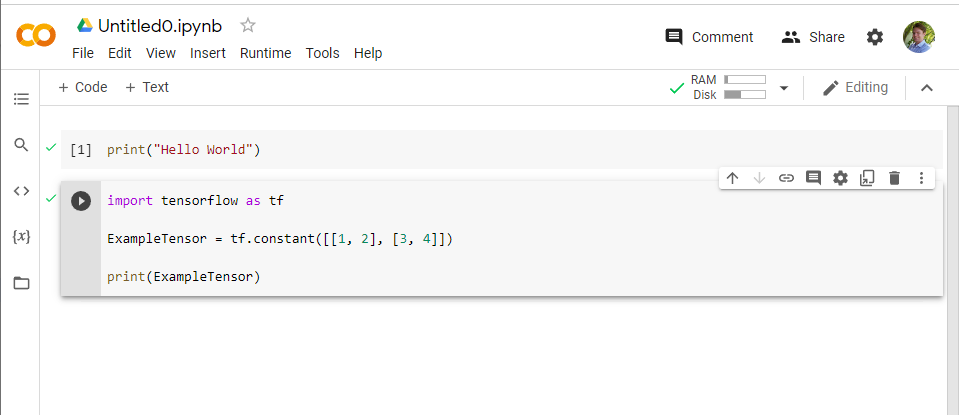Copy link to cell
The width and height of the screenshot is (959, 415).
point(786,178)
